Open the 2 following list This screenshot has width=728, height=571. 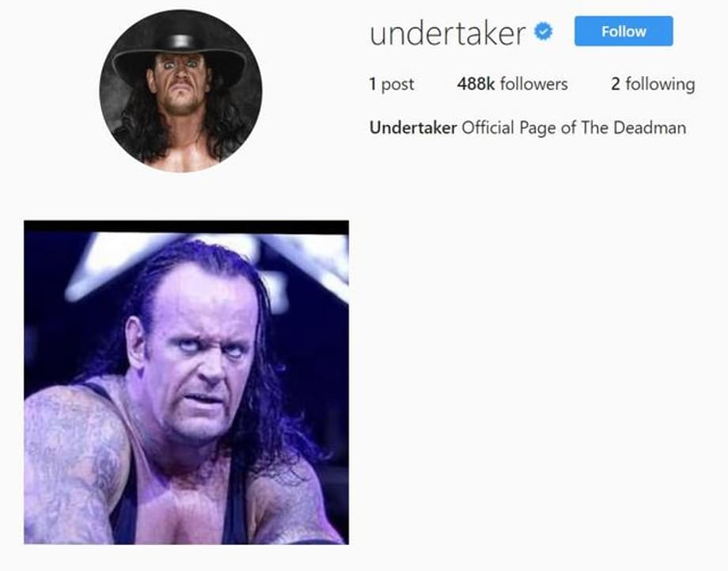pos(653,85)
